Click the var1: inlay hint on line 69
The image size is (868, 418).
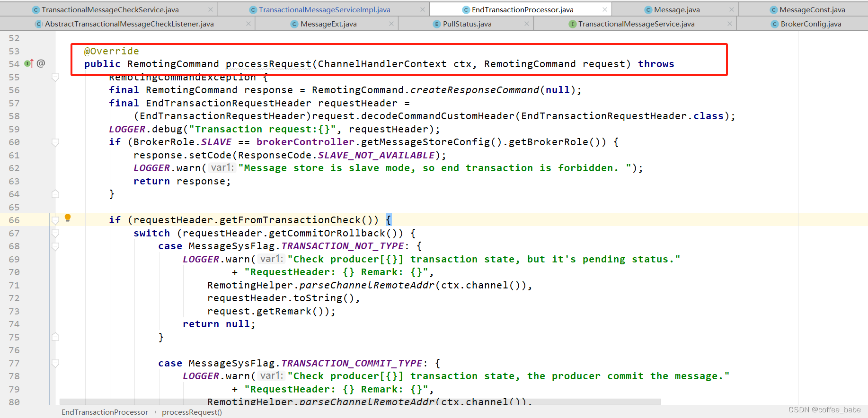pyautogui.click(x=271, y=259)
